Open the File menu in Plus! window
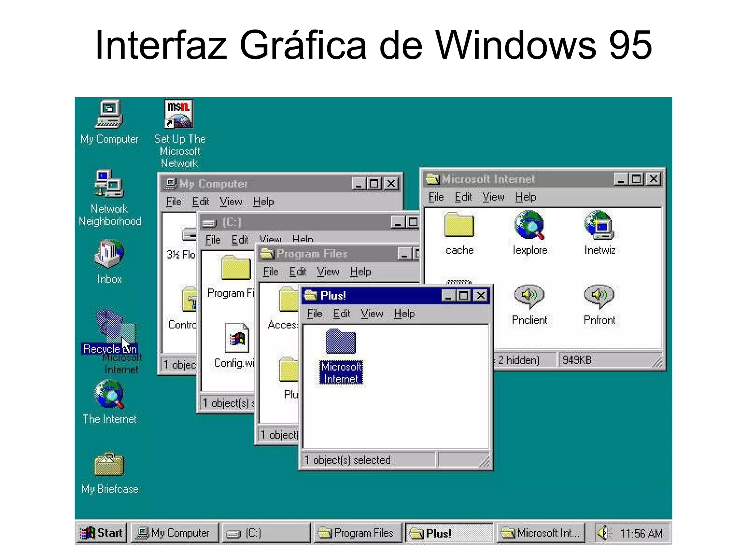The width and height of the screenshot is (747, 560). point(314,314)
